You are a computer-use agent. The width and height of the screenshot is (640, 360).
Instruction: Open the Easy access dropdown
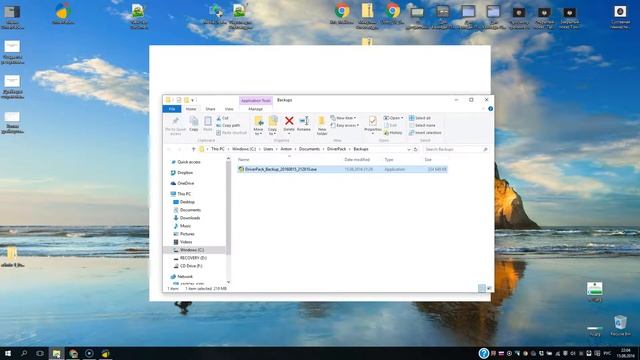pyautogui.click(x=345, y=125)
